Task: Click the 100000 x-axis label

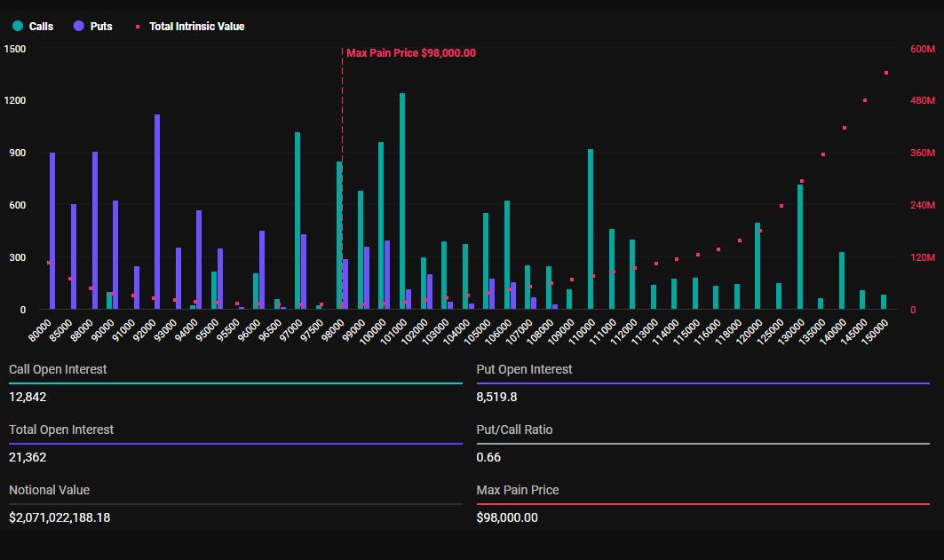Action: click(x=373, y=332)
